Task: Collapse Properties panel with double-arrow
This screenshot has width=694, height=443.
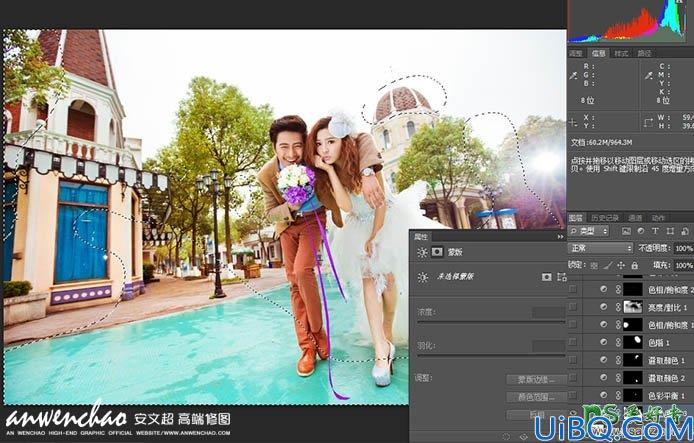Action: click(561, 237)
